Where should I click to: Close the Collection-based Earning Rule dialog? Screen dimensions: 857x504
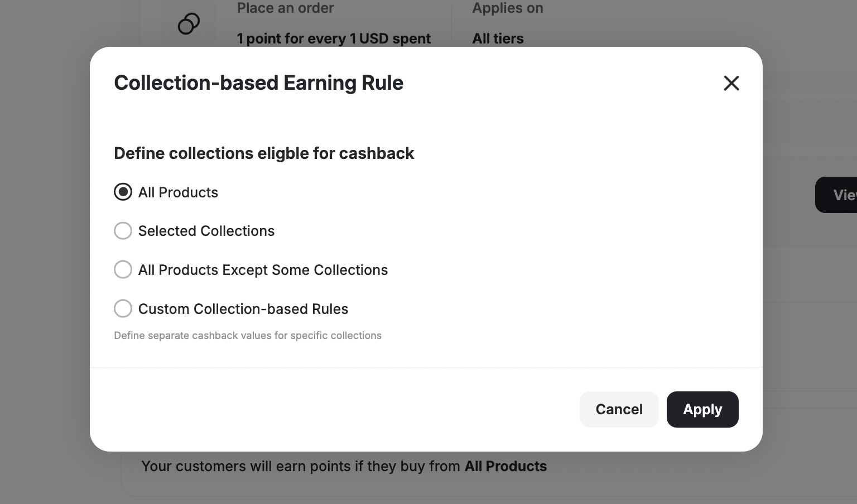click(x=731, y=83)
